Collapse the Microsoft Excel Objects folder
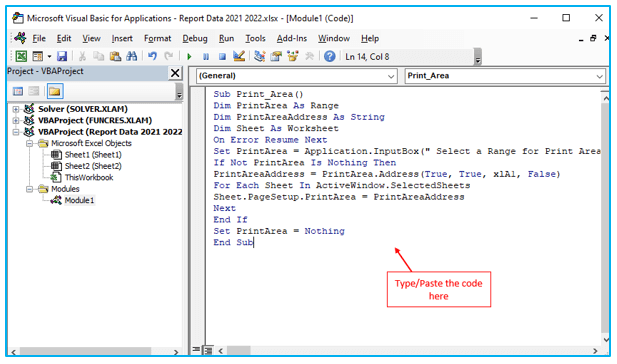The height and width of the screenshot is (364, 617). click(x=30, y=143)
